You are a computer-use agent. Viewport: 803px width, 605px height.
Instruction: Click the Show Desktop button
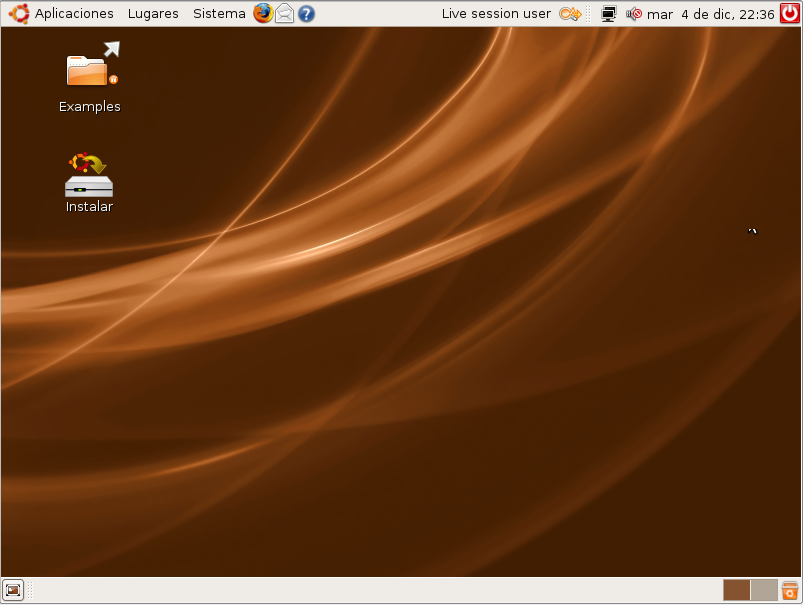(x=13, y=590)
